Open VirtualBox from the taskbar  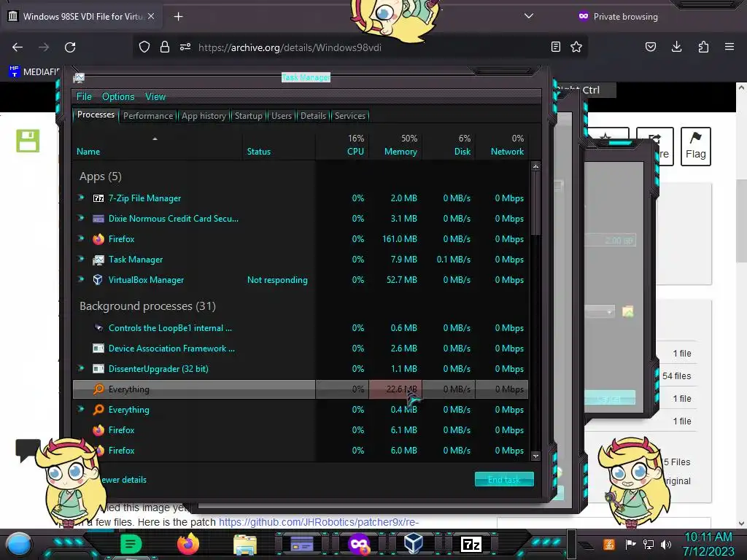pyautogui.click(x=413, y=543)
